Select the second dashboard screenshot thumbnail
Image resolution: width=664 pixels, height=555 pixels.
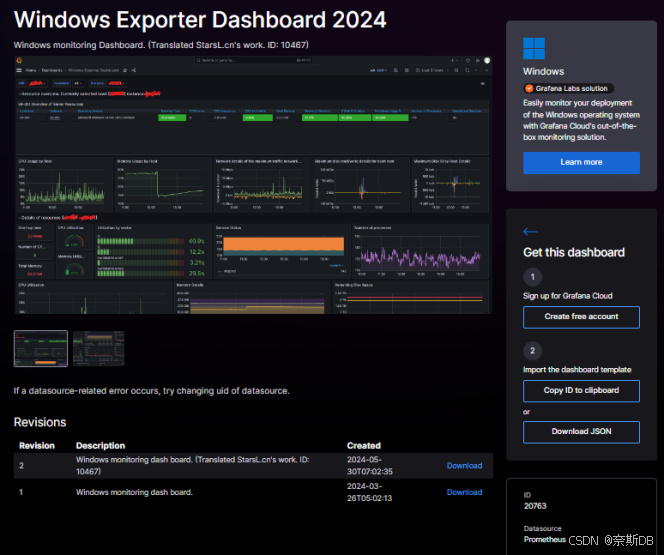[x=99, y=348]
